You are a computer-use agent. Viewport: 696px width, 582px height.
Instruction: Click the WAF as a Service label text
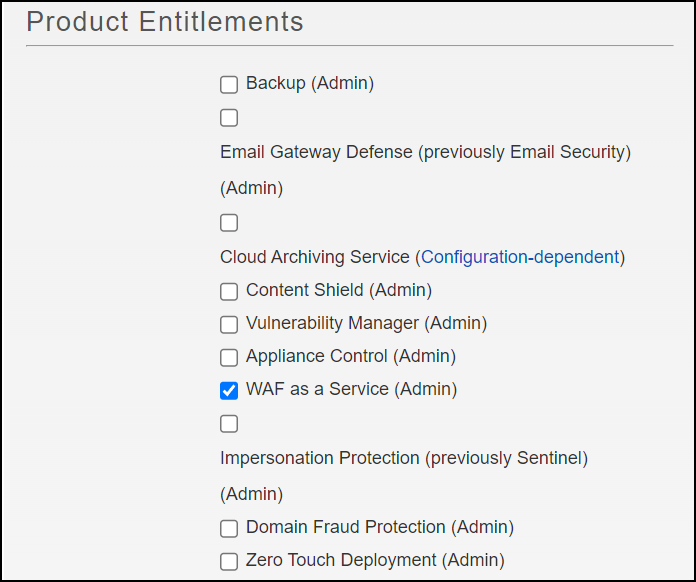351,390
